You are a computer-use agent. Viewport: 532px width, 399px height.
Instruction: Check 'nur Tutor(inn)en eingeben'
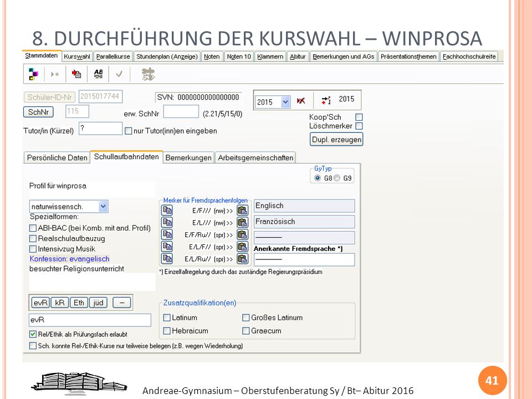128,131
